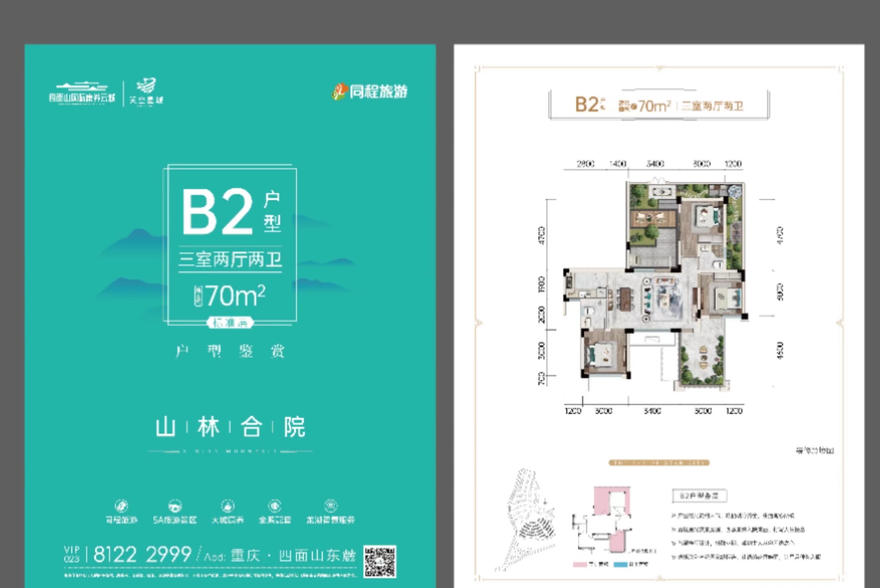Viewport: 880px width, 588px height.
Task: Select the 4600 dimension right of the plan
Action: click(780, 350)
